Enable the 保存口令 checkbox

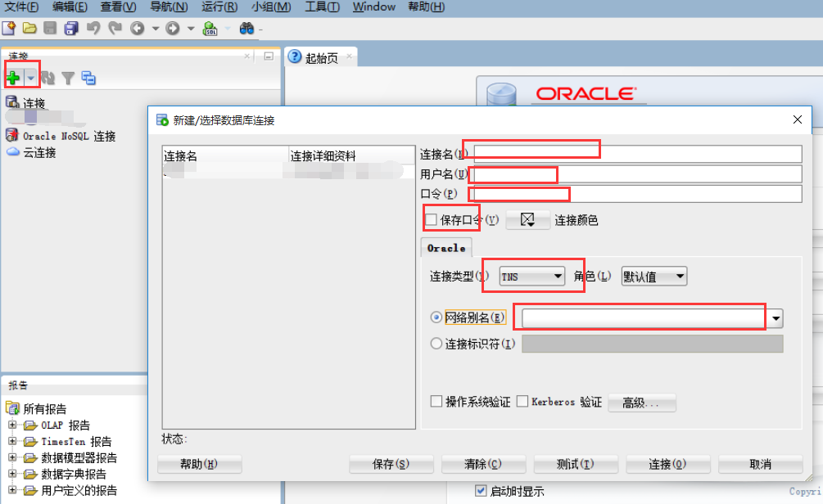click(431, 219)
